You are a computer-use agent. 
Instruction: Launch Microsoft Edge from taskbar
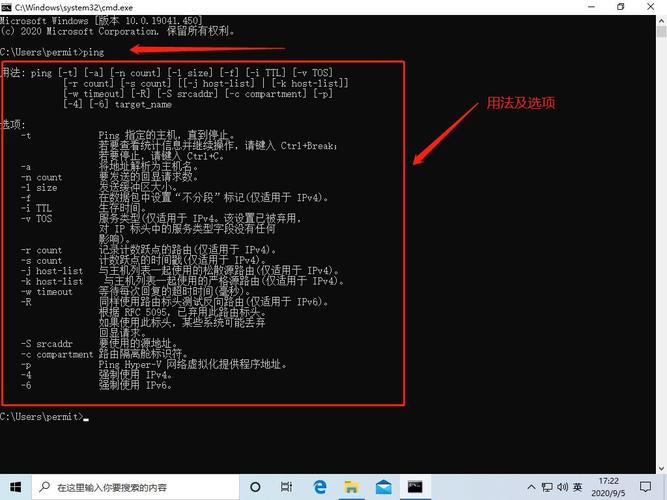coord(319,487)
